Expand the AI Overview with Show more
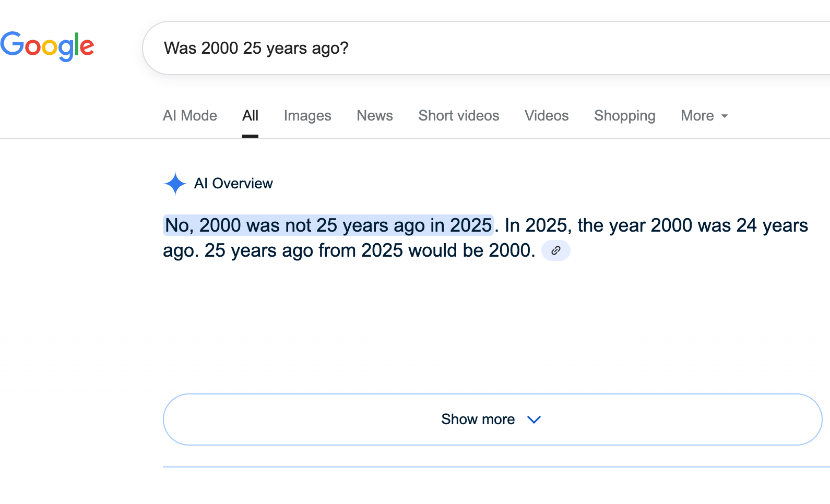The height and width of the screenshot is (504, 830). (x=492, y=419)
